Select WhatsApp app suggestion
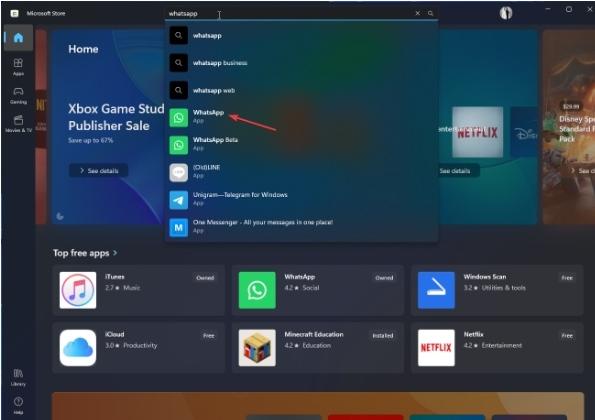 (x=302, y=117)
